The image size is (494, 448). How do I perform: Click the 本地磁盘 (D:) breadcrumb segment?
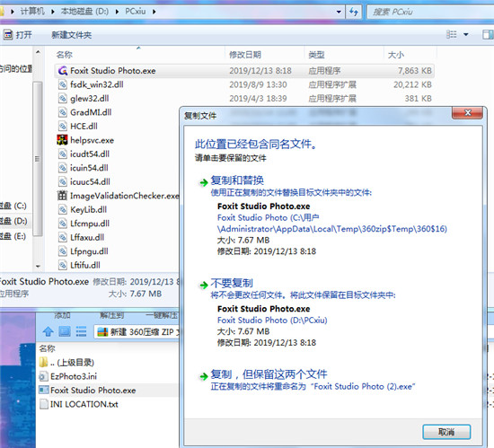(x=84, y=12)
